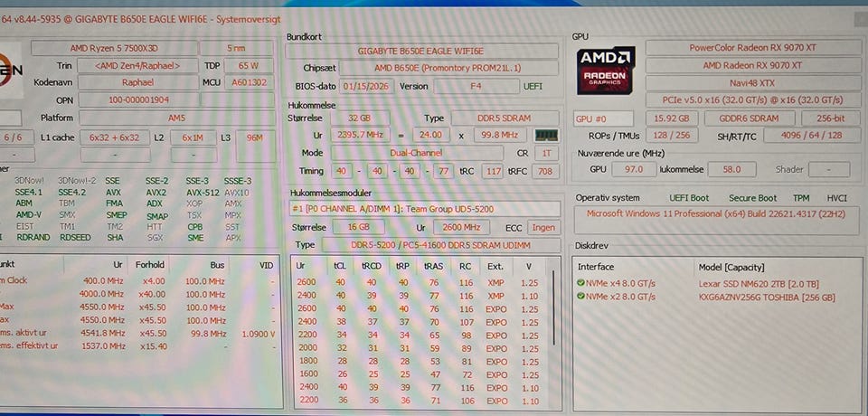Click the memory size 32 GB field
868x416 pixels.
[360, 118]
